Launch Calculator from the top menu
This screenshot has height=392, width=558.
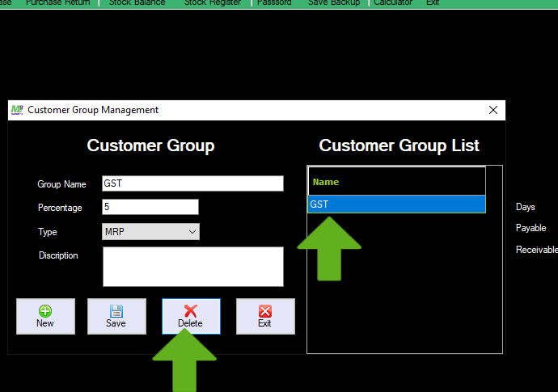393,3
